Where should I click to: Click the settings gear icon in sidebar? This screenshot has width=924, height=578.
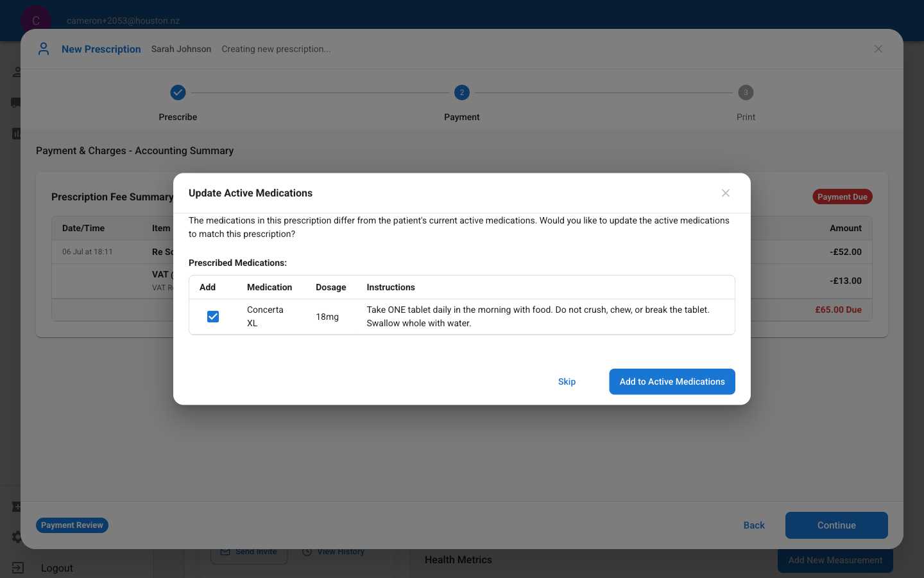tap(17, 537)
